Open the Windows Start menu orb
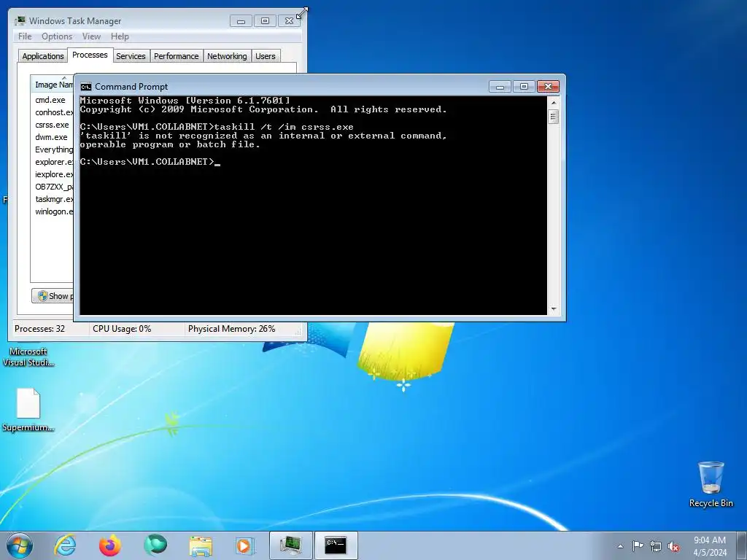 (20, 545)
